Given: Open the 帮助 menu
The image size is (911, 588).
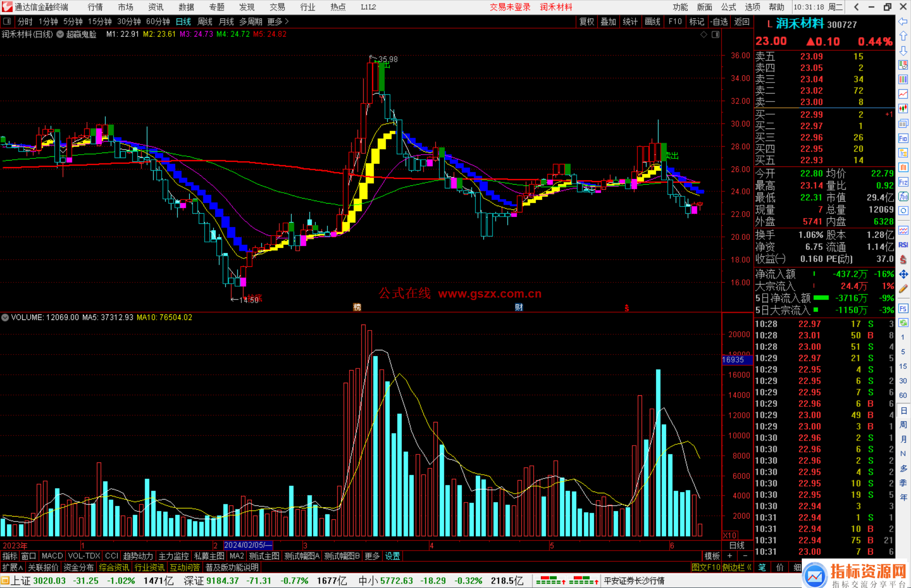Looking at the screenshot, I should click(x=776, y=7).
